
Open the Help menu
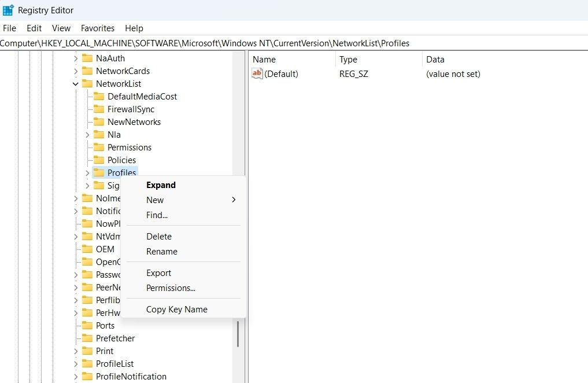pos(134,28)
